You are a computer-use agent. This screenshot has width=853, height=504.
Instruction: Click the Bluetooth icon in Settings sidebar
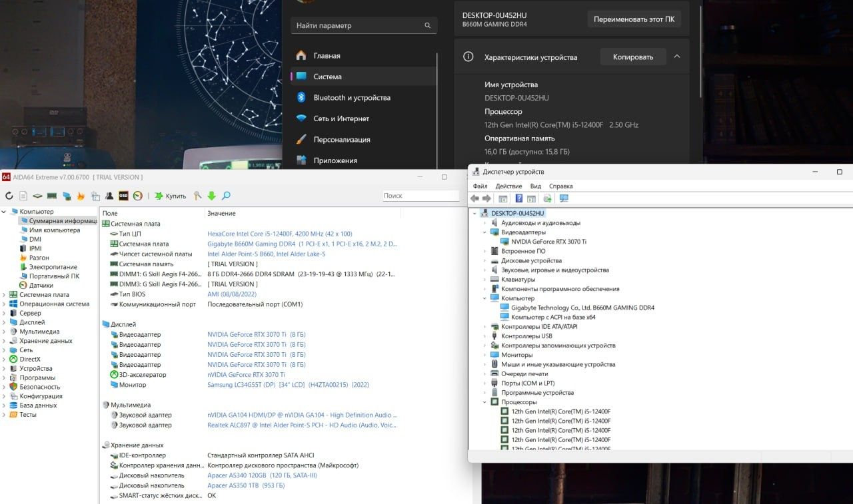coord(301,97)
